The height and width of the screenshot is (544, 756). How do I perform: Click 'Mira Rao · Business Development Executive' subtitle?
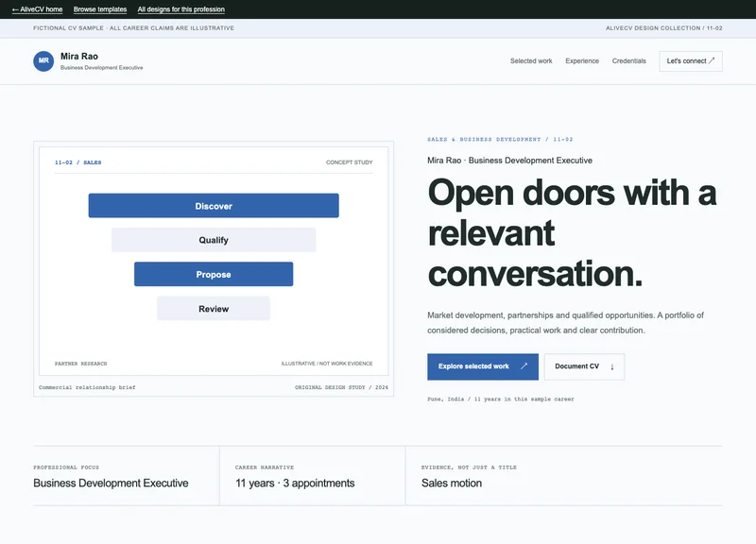click(509, 161)
